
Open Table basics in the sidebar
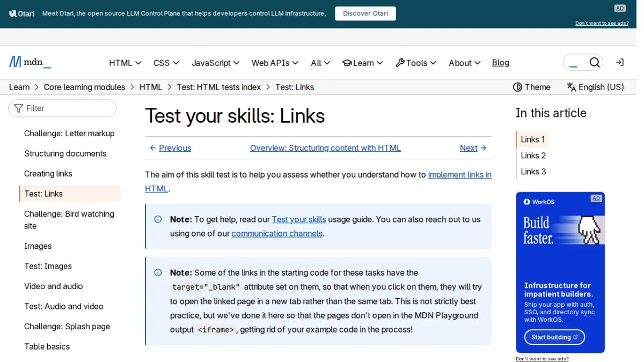(47, 346)
